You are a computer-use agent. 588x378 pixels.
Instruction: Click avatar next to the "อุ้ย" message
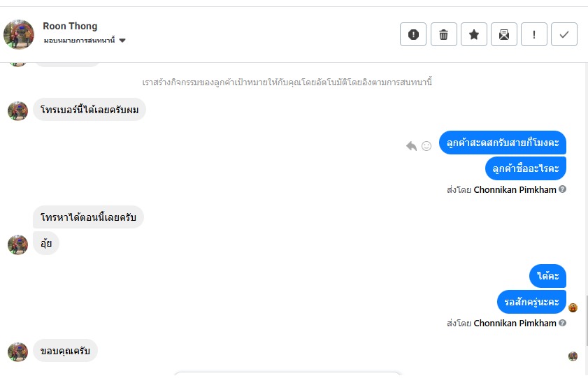point(17,245)
